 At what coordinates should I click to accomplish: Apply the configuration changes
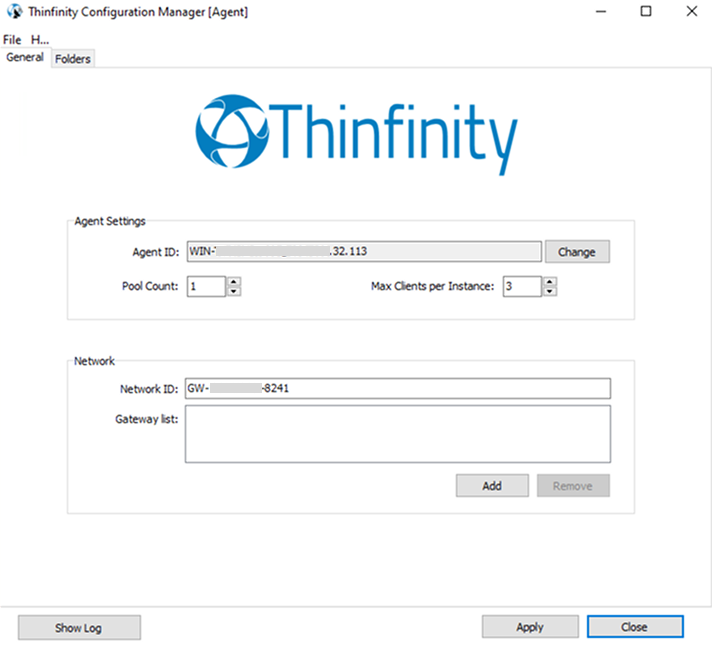click(530, 627)
